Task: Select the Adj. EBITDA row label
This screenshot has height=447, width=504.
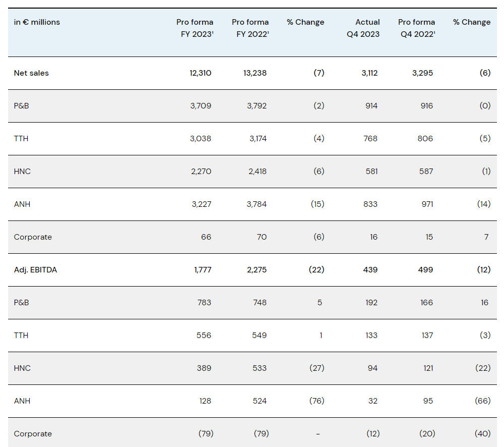Action: pos(35,270)
